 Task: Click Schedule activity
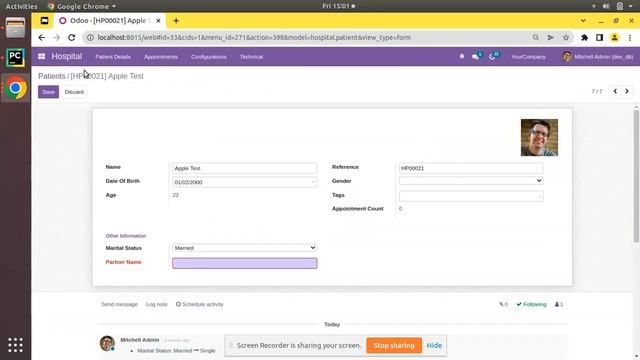200,304
